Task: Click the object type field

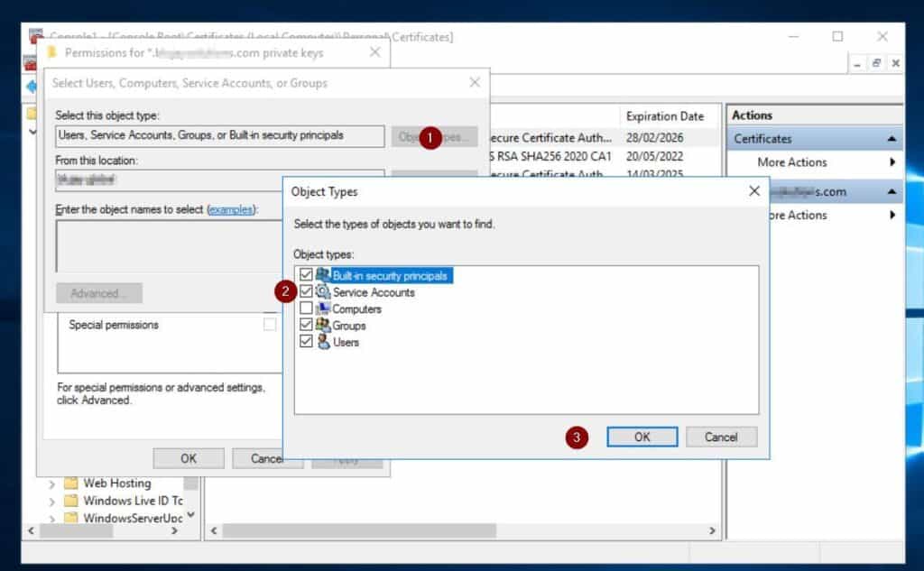Action: (x=220, y=135)
